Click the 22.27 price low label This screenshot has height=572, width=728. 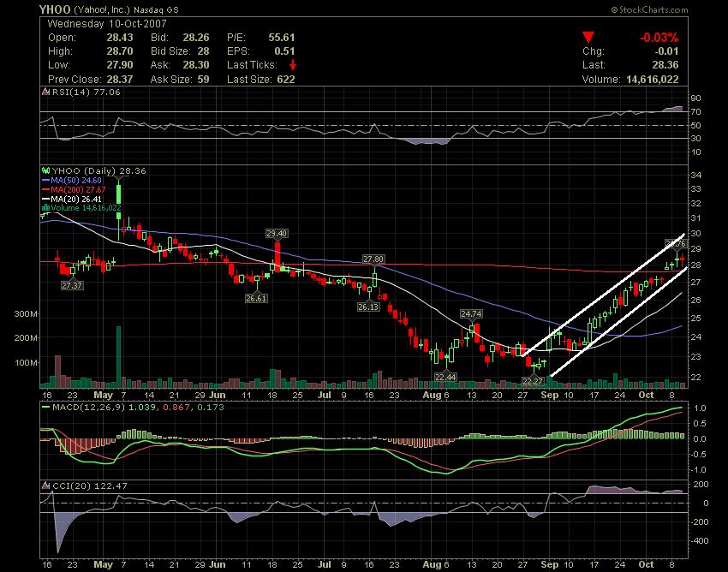533,381
